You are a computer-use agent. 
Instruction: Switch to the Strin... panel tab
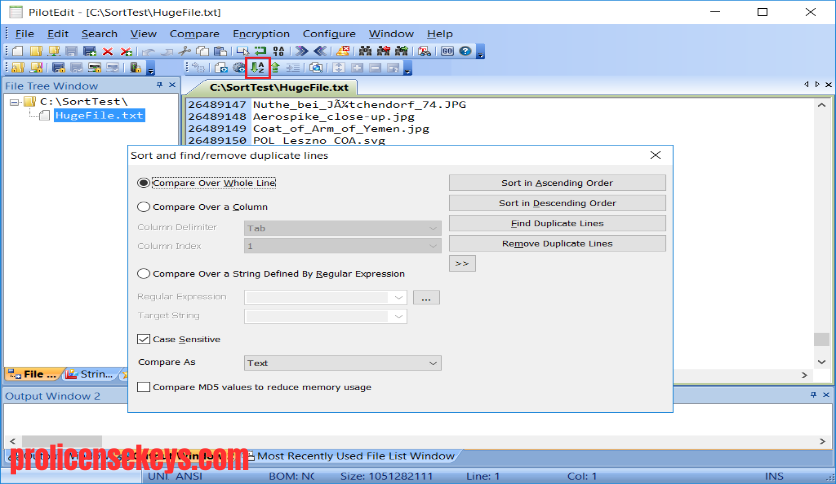(89, 374)
